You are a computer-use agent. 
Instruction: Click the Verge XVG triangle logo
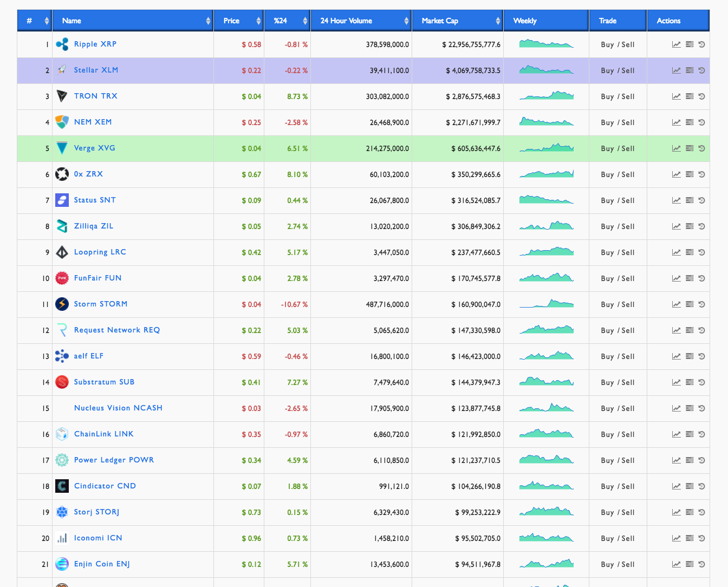coord(62,148)
